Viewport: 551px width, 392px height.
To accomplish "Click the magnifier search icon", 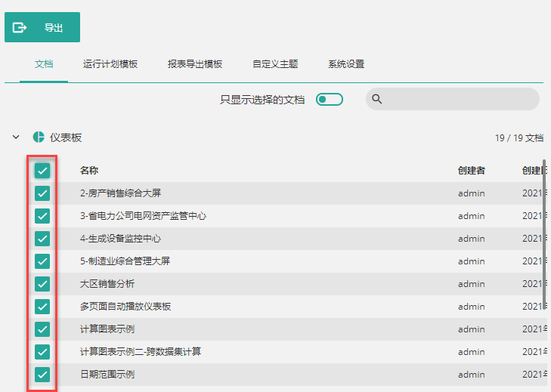I will click(378, 99).
